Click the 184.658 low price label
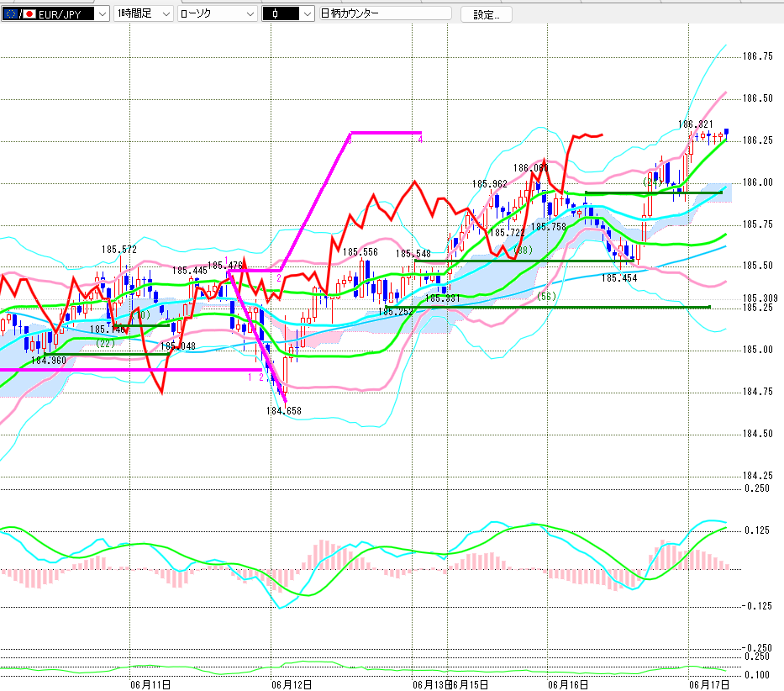This screenshot has width=784, height=691. 283,411
